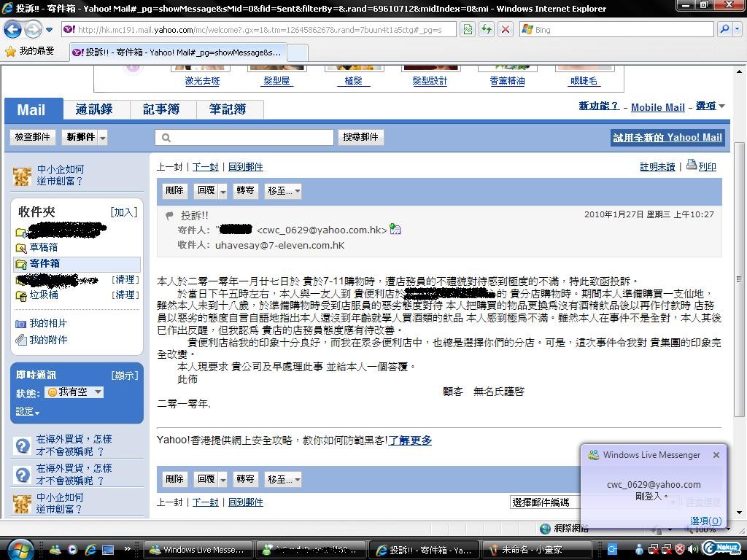Open the 選擇郵件編碼 dropdown
The width and height of the screenshot is (747, 560).
pos(546,502)
